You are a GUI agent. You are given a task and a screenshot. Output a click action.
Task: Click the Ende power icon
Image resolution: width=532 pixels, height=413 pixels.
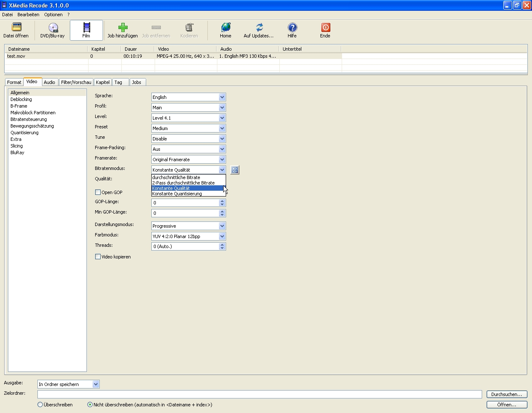tap(325, 27)
